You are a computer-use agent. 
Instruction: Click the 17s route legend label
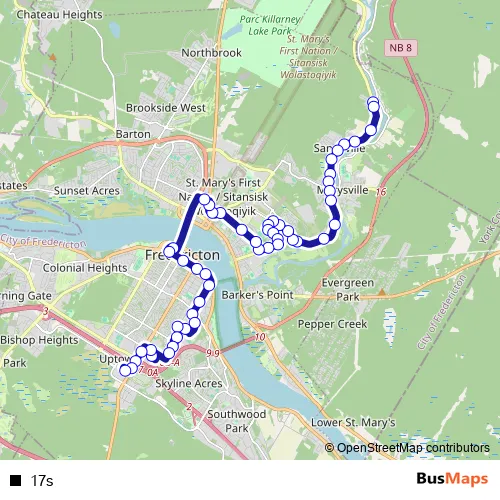coord(42,481)
